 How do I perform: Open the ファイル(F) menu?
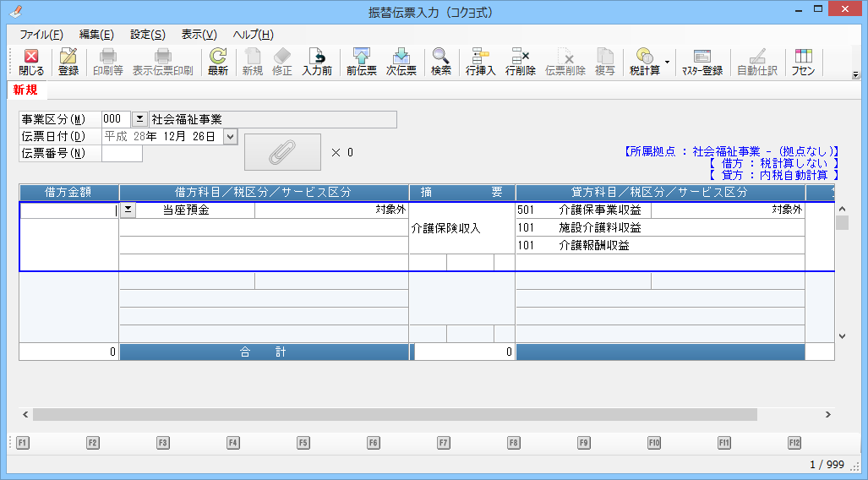[x=41, y=35]
